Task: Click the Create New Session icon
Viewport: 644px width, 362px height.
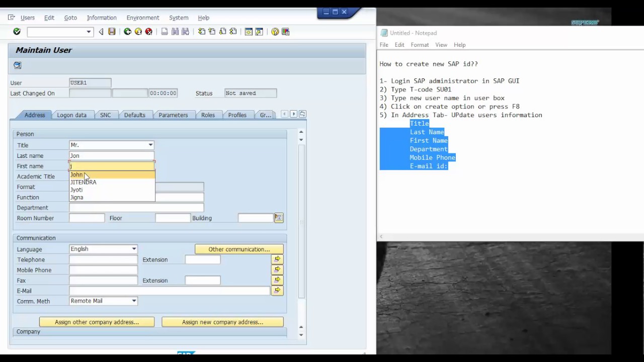Action: [249, 32]
